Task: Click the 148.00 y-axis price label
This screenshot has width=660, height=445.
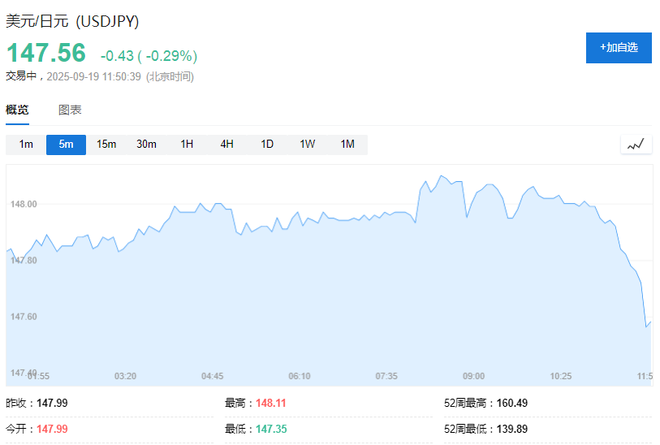Action: (23, 204)
